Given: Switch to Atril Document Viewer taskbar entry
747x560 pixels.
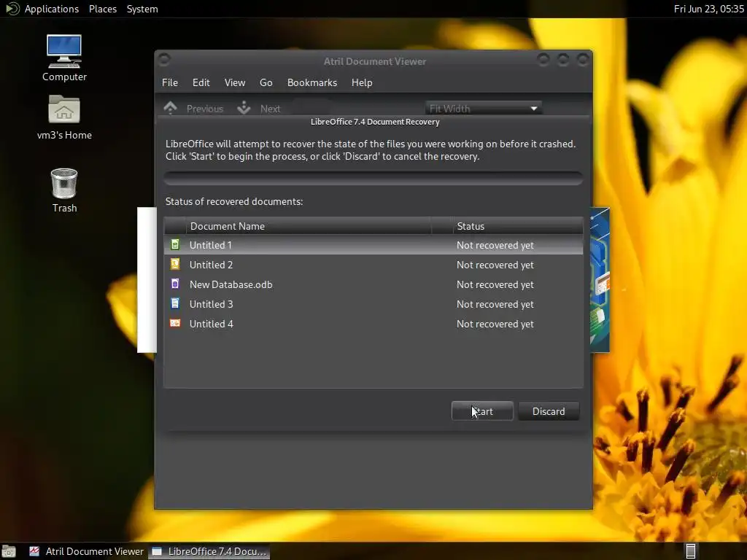Looking at the screenshot, I should (87, 551).
